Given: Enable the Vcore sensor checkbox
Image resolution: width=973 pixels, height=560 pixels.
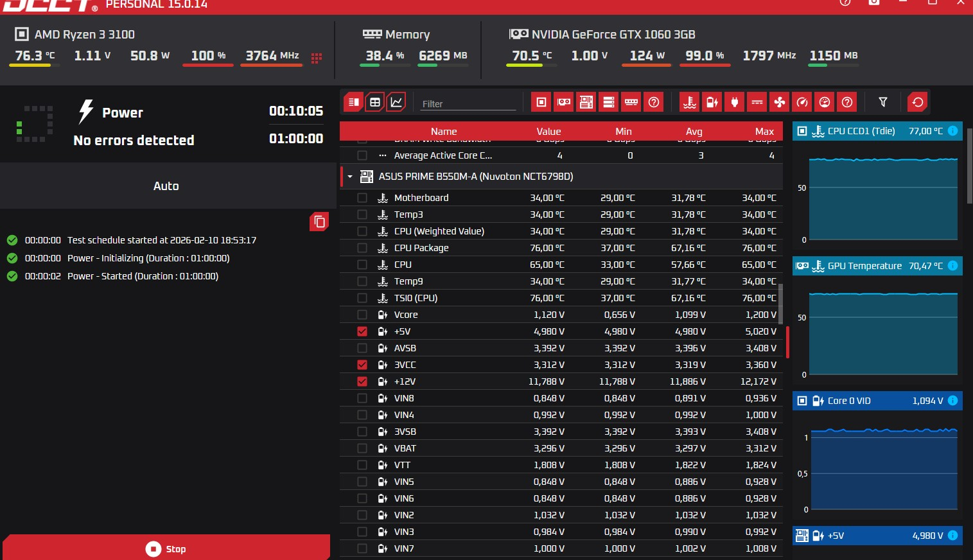Looking at the screenshot, I should click(362, 315).
